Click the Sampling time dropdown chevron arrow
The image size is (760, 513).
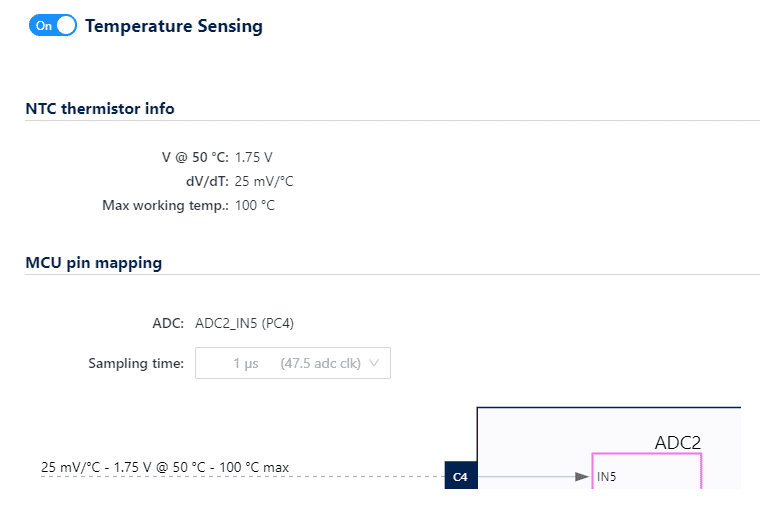(374, 364)
